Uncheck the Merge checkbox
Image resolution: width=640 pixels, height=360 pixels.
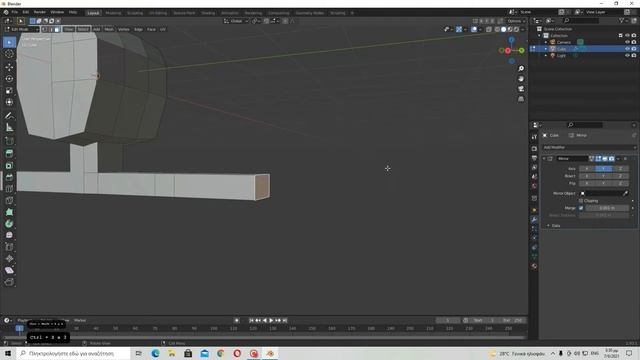click(581, 208)
